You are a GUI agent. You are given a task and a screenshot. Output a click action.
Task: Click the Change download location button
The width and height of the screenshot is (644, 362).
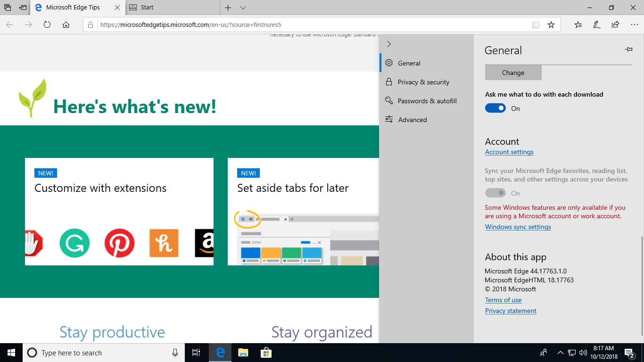pos(513,73)
